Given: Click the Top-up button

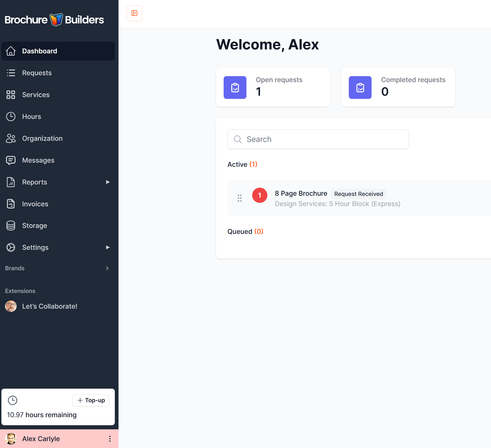Looking at the screenshot, I should coord(91,400).
